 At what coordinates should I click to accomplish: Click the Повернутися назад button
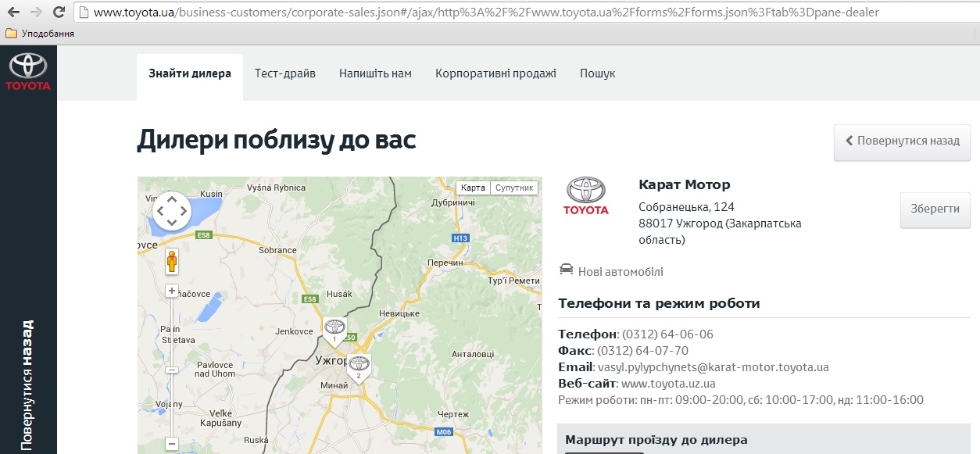coord(902,142)
